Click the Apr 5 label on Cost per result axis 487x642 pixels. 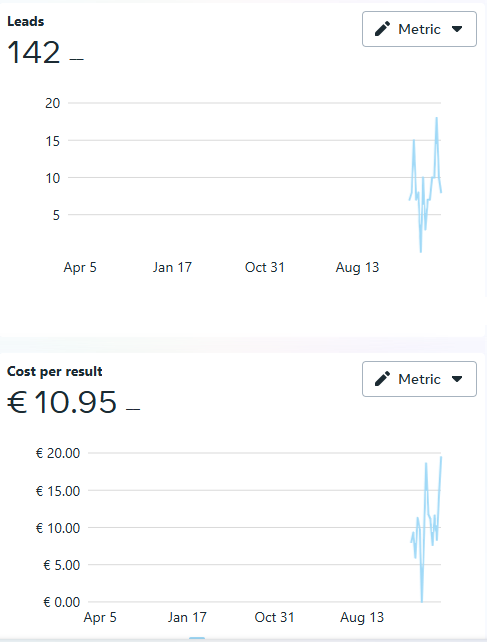click(x=100, y=617)
